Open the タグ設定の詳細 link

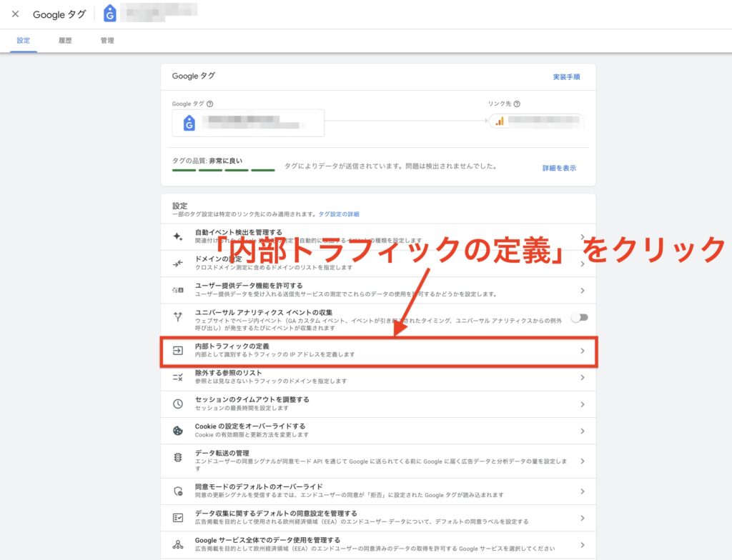pos(339,214)
